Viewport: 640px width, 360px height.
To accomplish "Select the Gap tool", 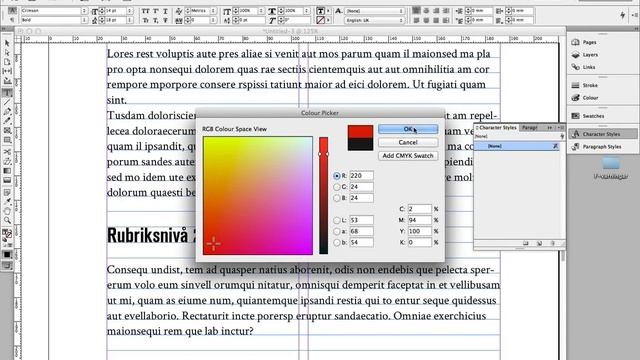I will click(x=7, y=71).
